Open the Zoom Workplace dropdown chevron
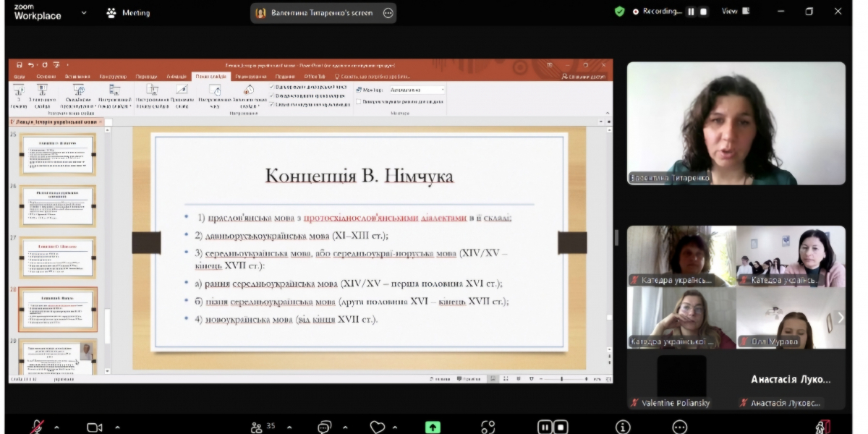The height and width of the screenshot is (434, 868). tap(84, 12)
